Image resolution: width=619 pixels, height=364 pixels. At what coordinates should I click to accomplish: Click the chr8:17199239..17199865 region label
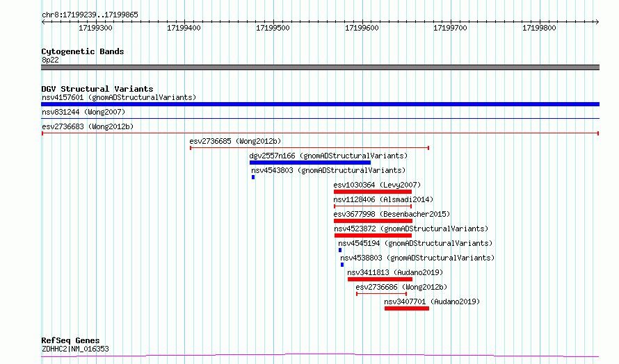[90, 15]
